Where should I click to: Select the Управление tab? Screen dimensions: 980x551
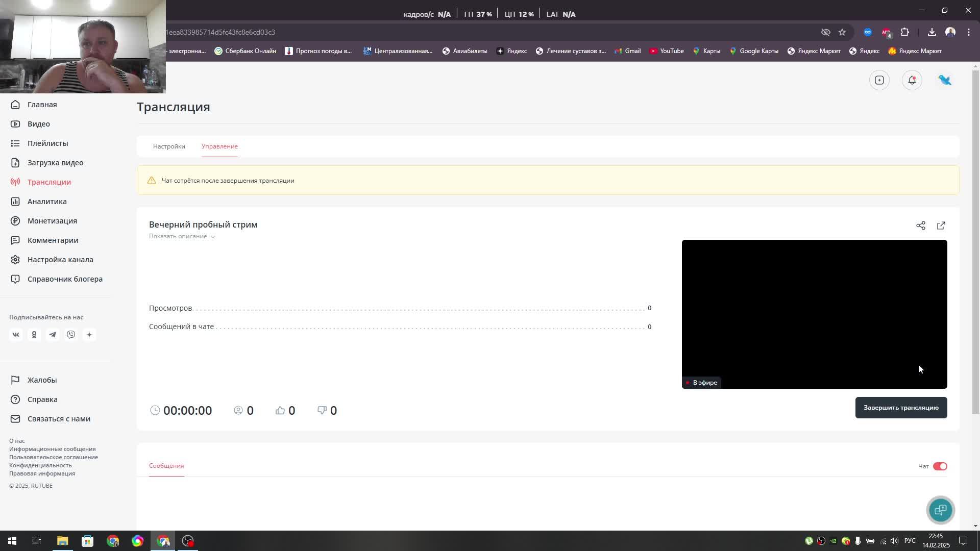[219, 146]
